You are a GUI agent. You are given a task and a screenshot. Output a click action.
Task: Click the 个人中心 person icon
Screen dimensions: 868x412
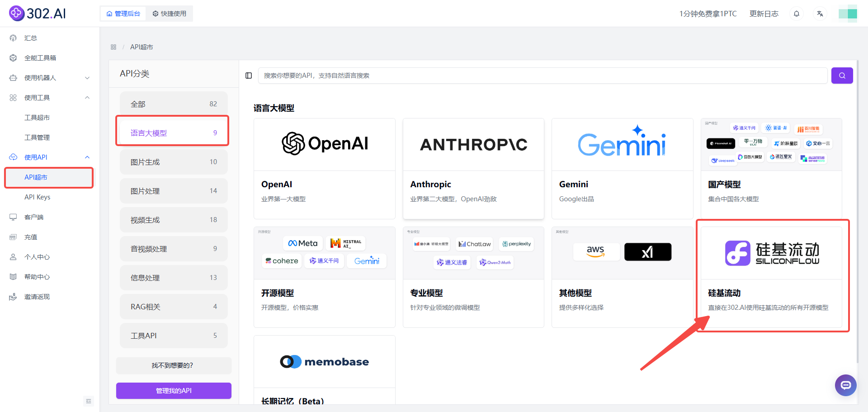13,257
